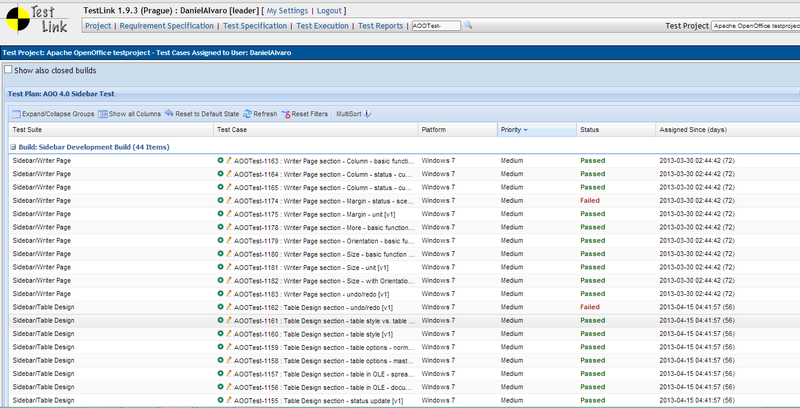Refresh the test case table
The height and width of the screenshot is (408, 800).
[x=246, y=114]
